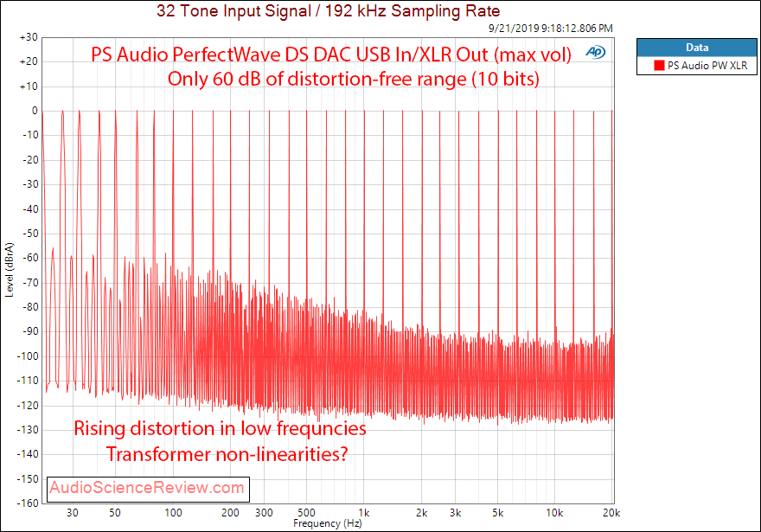Click the 'Rising distortion in low frequncies' annotation

pos(220,428)
